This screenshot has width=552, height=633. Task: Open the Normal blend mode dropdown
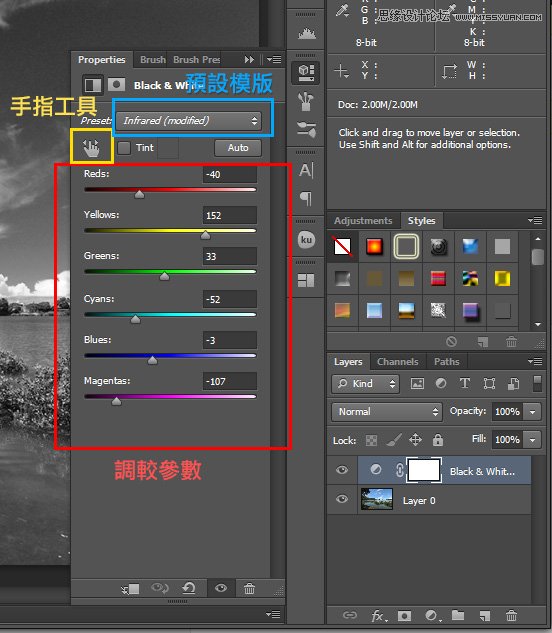click(387, 411)
